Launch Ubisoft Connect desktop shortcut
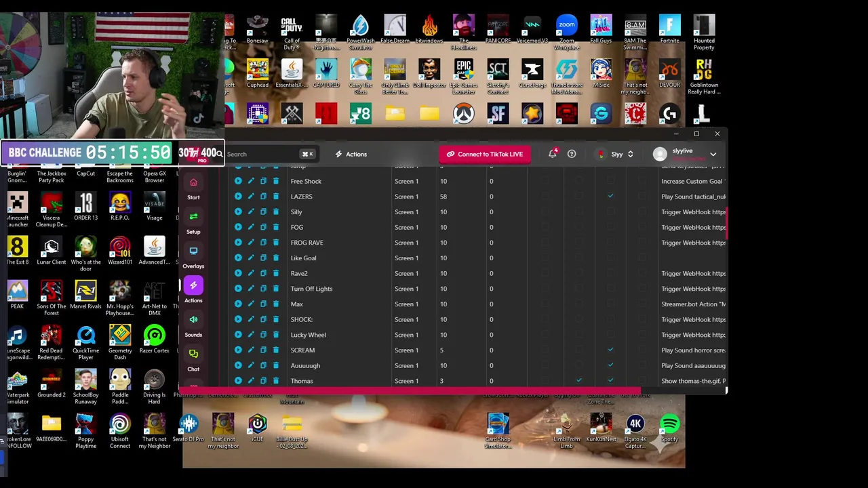This screenshot has width=868, height=488. pos(120,432)
